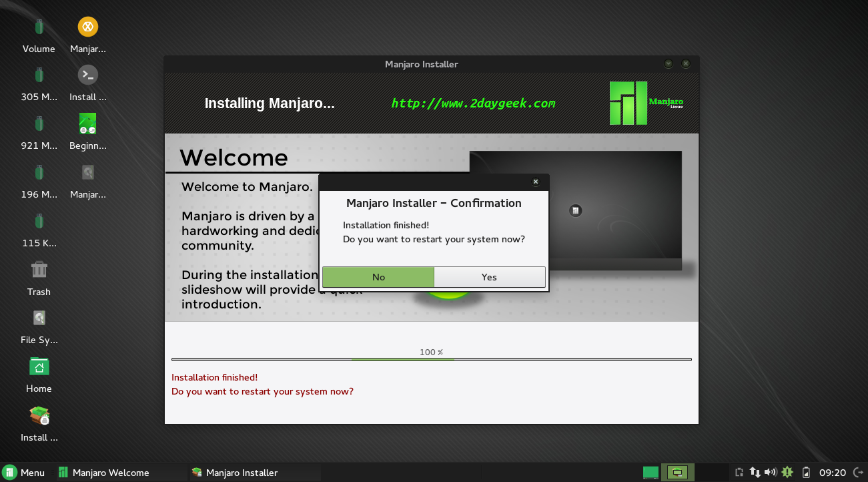
Task: Open the Home folder desktop icon
Action: coord(39,367)
